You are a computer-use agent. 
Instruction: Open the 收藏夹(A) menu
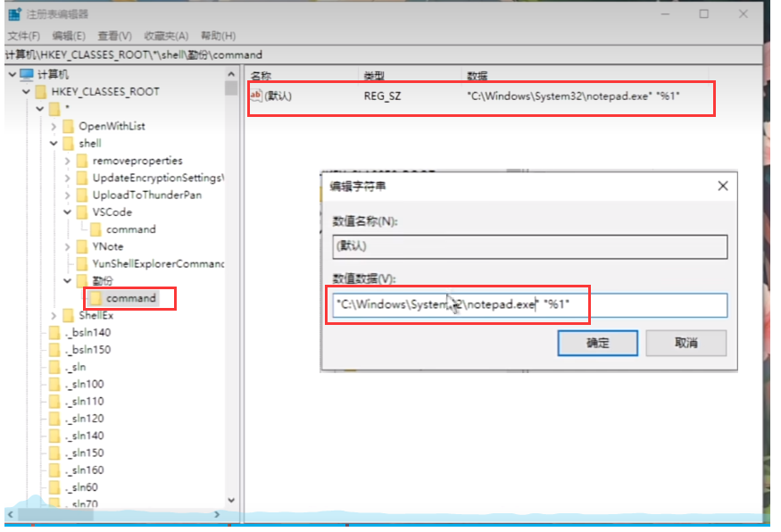pos(167,36)
